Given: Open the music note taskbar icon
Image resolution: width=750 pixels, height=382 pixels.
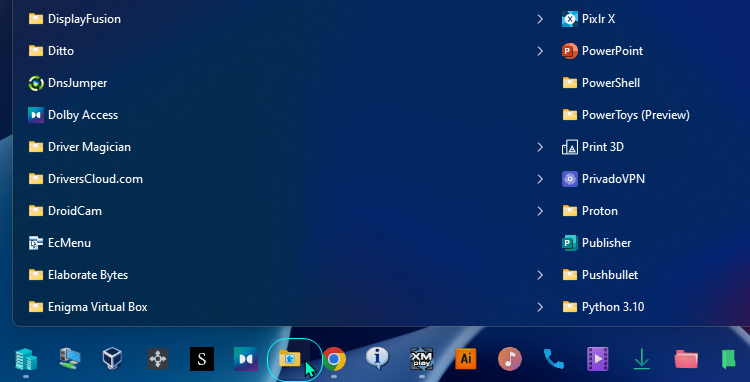Looking at the screenshot, I should click(510, 359).
